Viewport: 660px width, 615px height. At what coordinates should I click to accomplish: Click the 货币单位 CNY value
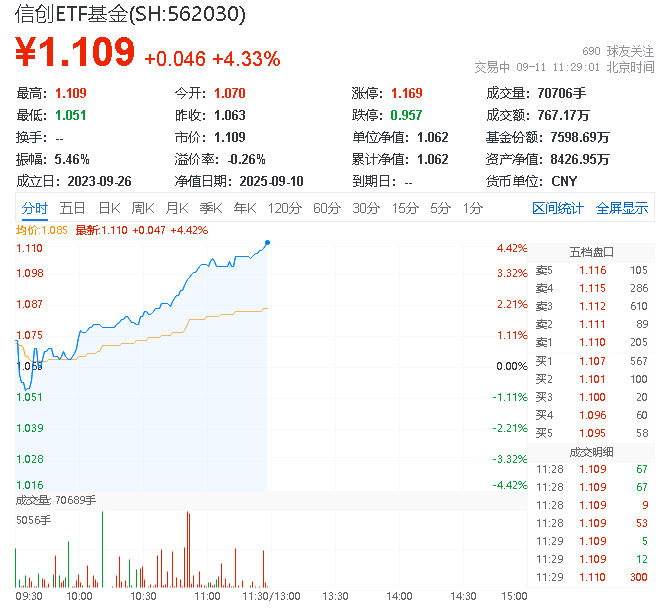(564, 181)
